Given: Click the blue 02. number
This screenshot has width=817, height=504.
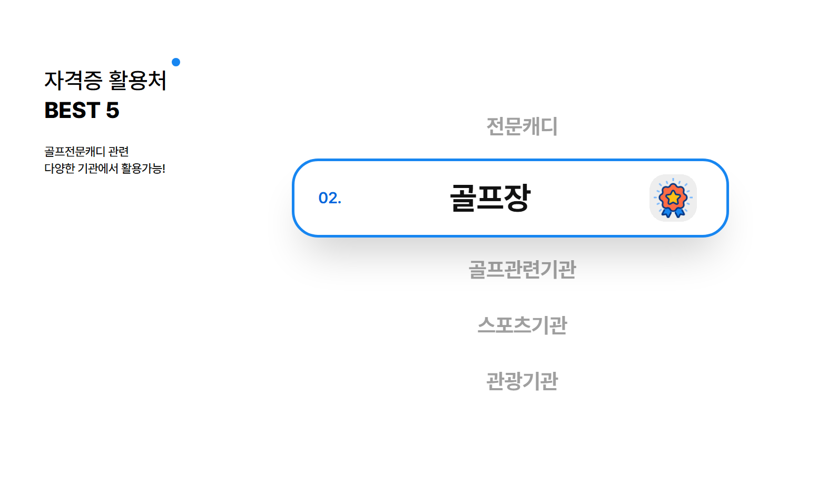Looking at the screenshot, I should [330, 198].
